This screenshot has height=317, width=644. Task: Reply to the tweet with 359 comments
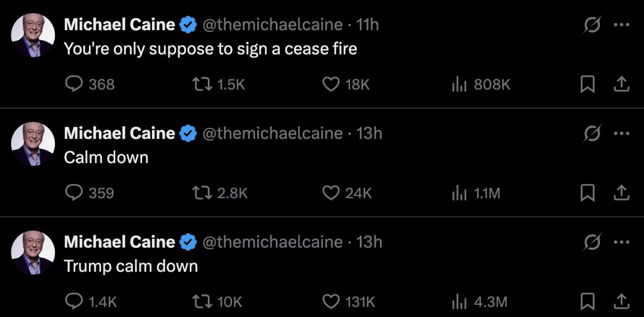click(74, 193)
